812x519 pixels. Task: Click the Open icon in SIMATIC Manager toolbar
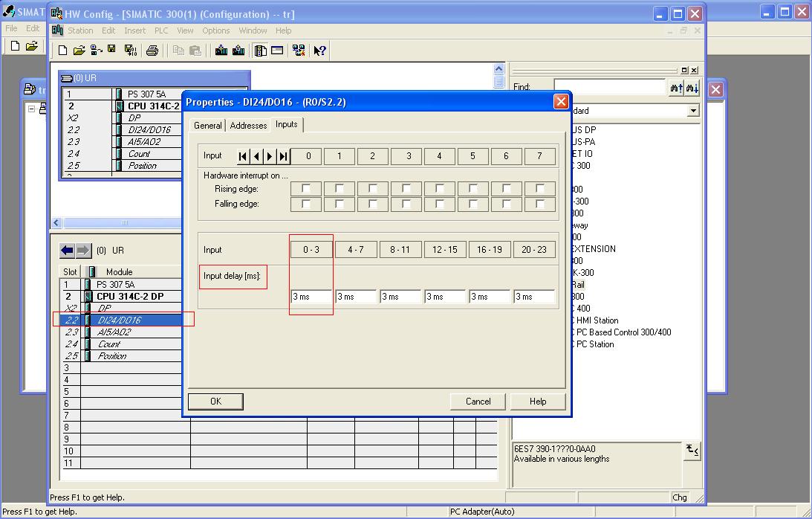[x=32, y=46]
